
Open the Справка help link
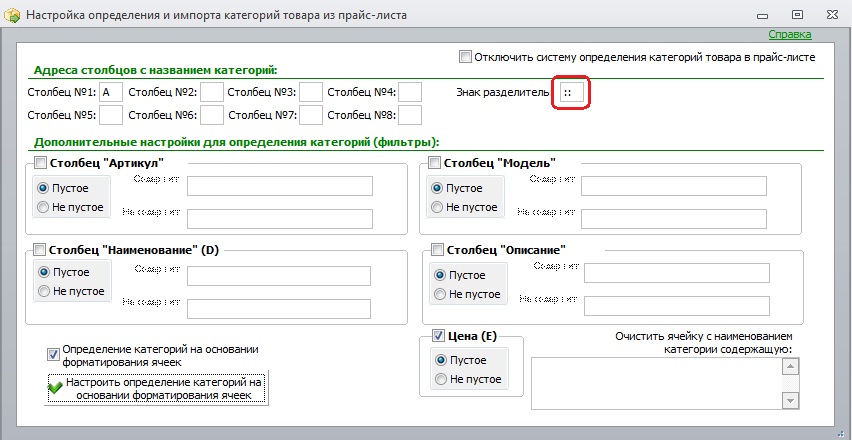click(x=790, y=35)
